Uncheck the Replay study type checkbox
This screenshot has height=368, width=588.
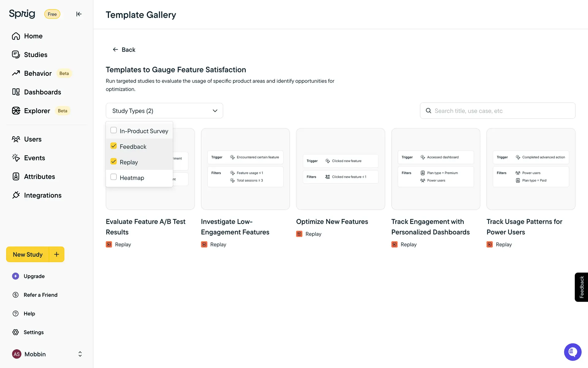tap(114, 162)
